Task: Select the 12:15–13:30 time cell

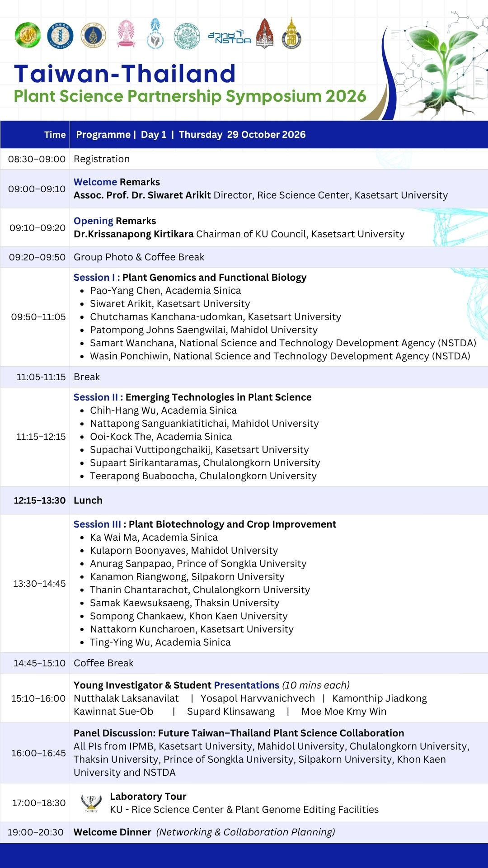Action: (x=35, y=500)
